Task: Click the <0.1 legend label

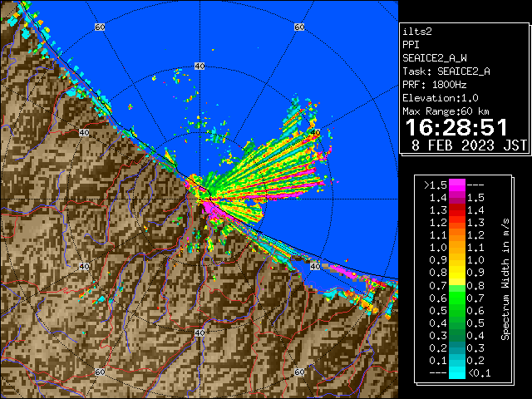Action: tap(479, 373)
